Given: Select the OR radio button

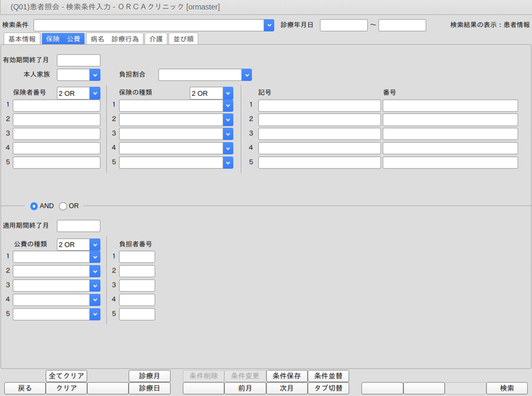Looking at the screenshot, I should [63, 206].
